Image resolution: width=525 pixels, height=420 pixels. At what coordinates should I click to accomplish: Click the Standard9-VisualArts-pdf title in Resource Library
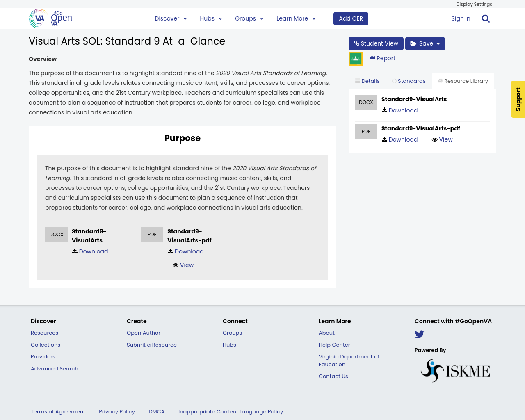(x=420, y=128)
